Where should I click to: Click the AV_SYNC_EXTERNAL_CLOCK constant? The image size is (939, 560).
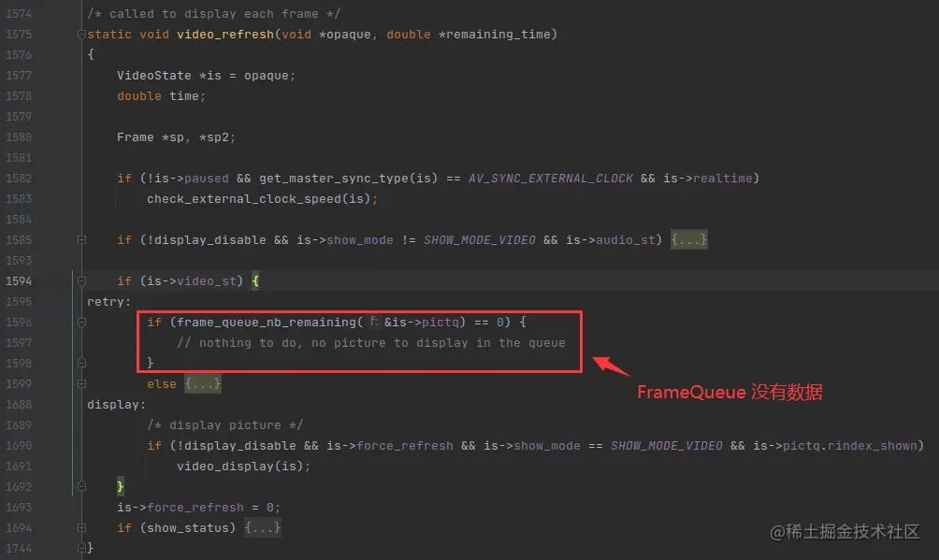coord(550,179)
